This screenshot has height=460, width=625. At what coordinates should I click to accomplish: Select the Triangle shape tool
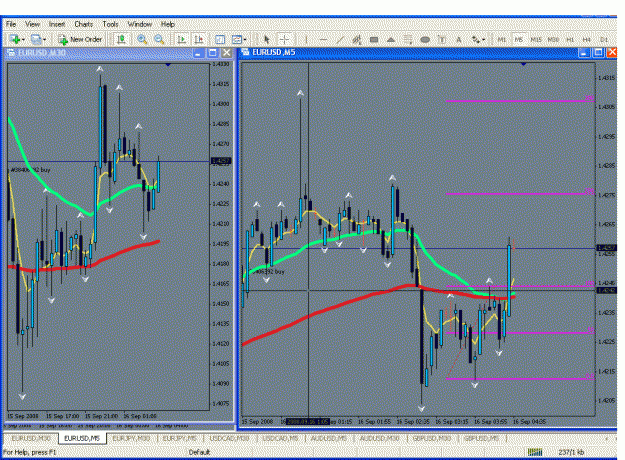[x=391, y=39]
